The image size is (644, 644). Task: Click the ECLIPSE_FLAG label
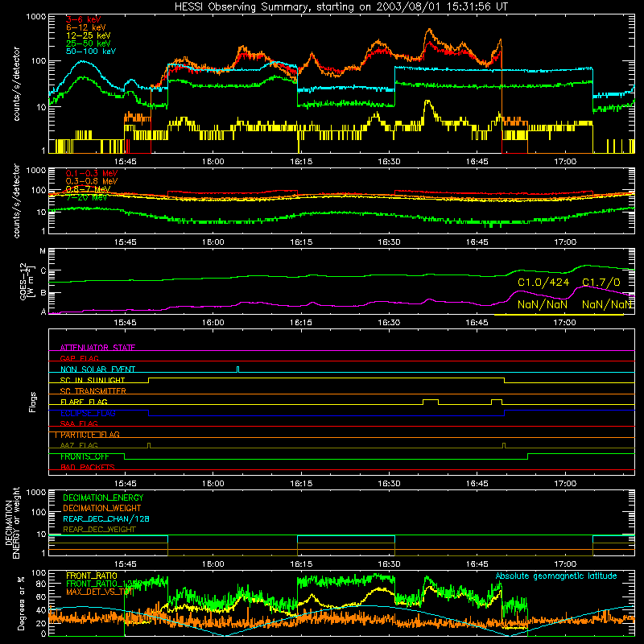[88, 413]
